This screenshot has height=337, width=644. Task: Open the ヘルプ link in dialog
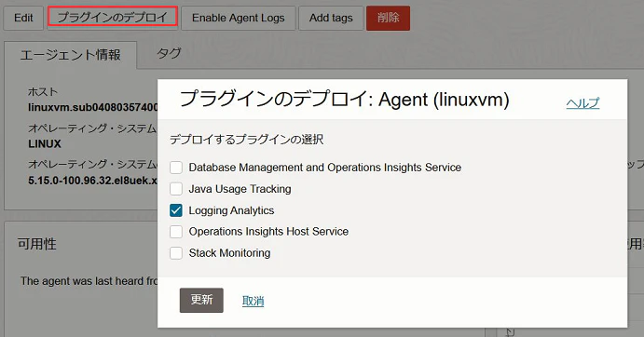[582, 102]
